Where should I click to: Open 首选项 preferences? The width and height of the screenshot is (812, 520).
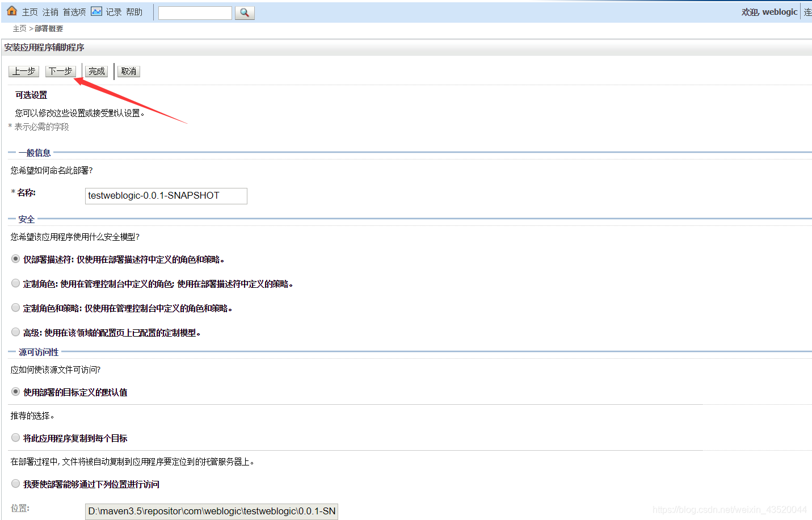click(74, 12)
